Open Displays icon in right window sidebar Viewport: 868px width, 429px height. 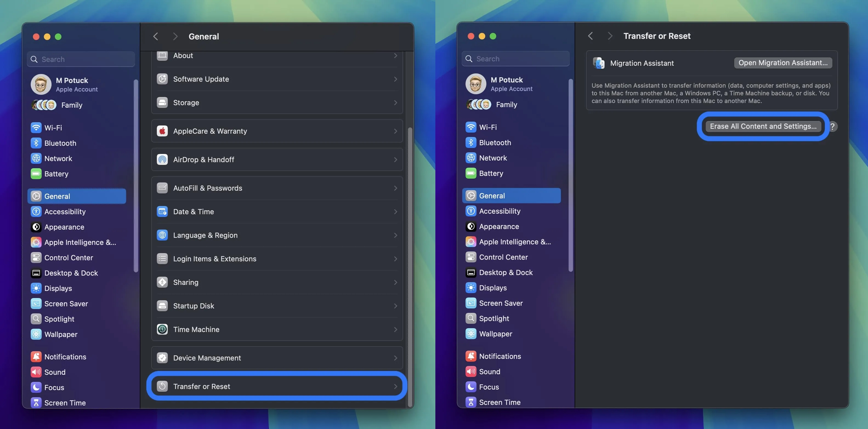[471, 288]
